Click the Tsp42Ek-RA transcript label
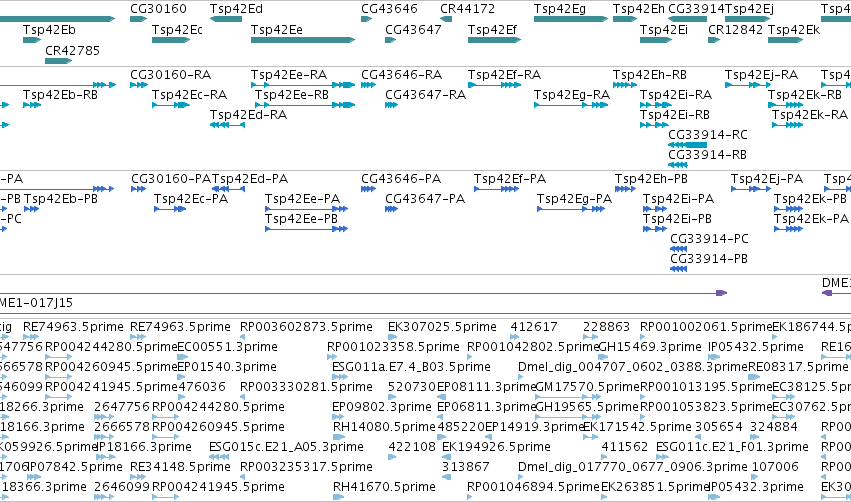The height and width of the screenshot is (502, 851). [x=810, y=115]
